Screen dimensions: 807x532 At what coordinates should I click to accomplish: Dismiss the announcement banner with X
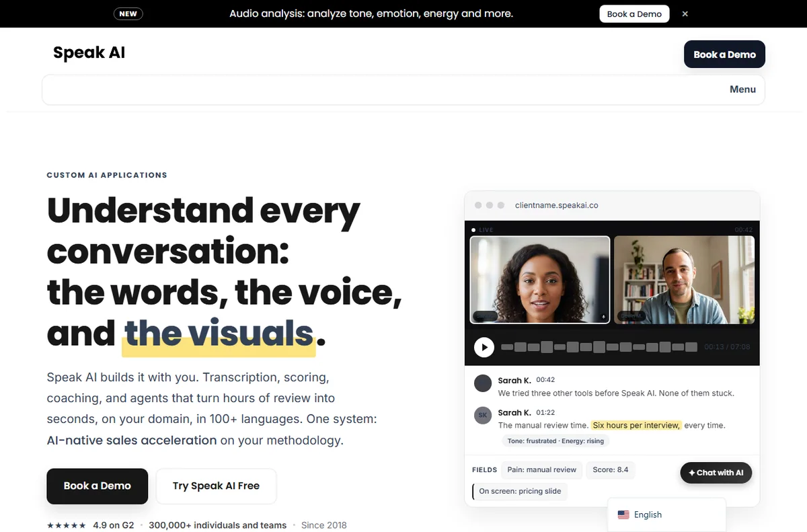(685, 13)
